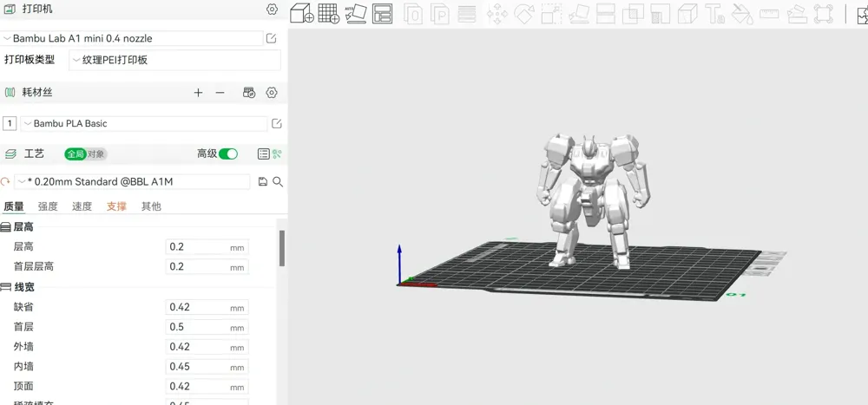Click the filament number 1 box
Image resolution: width=868 pixels, height=405 pixels.
(x=10, y=123)
